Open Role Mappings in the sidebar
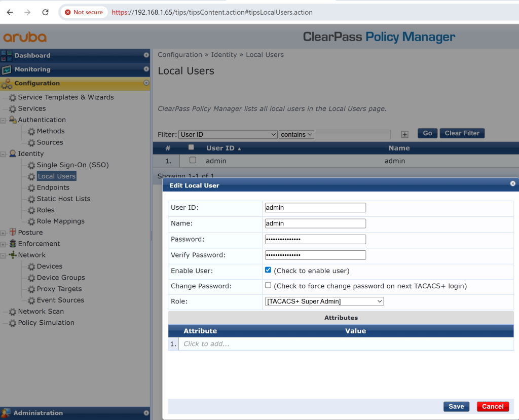The width and height of the screenshot is (519, 420). 60,221
